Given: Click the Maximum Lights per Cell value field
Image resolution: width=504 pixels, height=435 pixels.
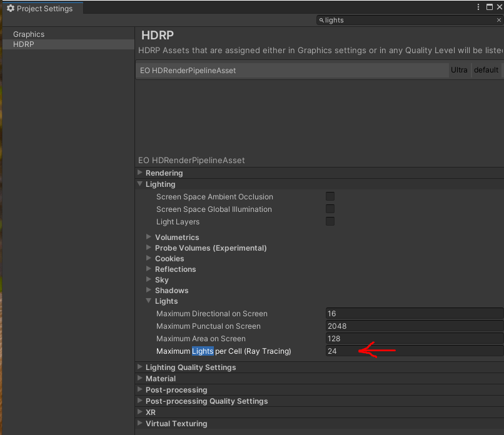Looking at the screenshot, I should click(x=414, y=351).
